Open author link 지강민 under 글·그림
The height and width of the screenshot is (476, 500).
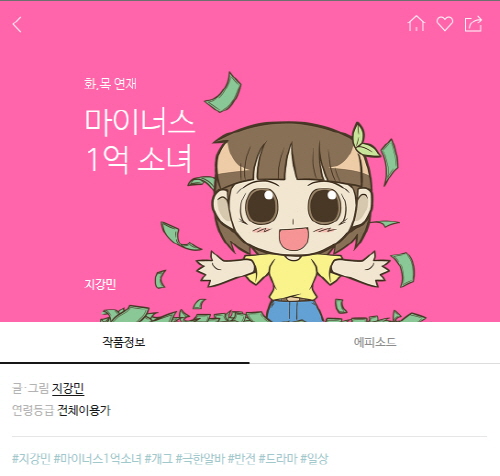point(68,389)
